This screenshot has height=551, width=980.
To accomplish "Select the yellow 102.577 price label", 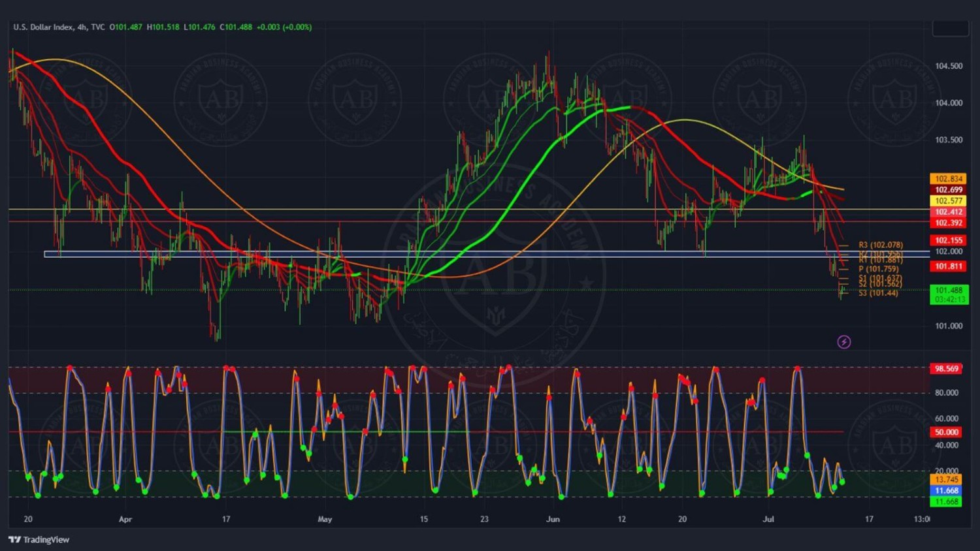I will pos(948,201).
